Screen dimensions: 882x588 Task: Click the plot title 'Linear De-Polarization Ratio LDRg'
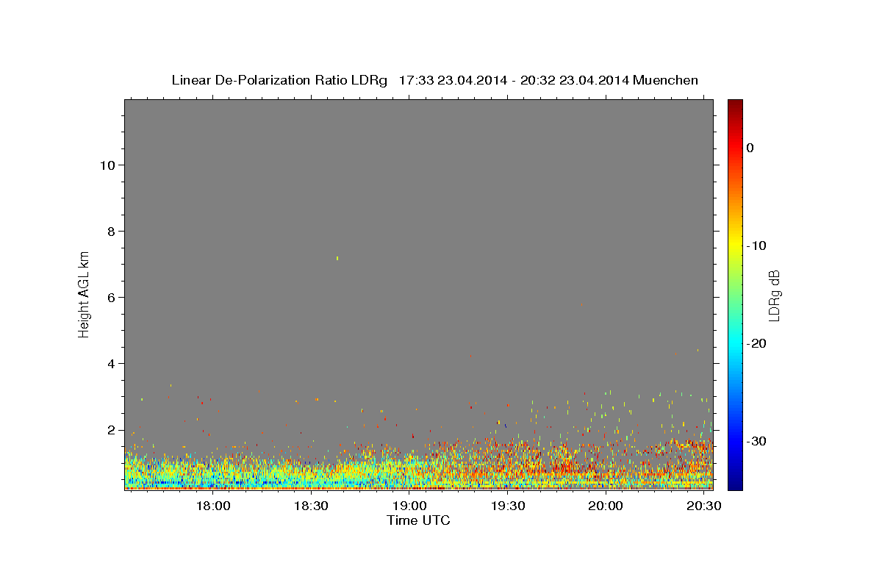click(x=279, y=80)
